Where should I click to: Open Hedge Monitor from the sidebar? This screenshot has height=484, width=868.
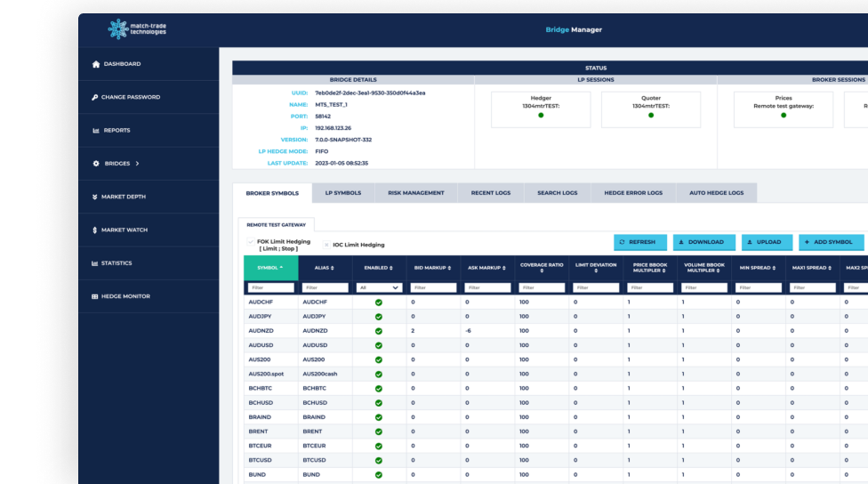(149, 297)
